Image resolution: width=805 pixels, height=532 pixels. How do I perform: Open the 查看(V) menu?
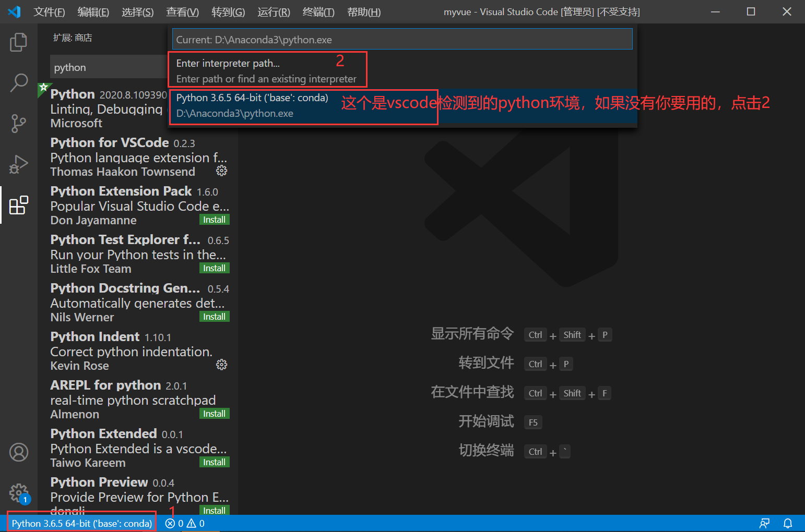(x=183, y=12)
